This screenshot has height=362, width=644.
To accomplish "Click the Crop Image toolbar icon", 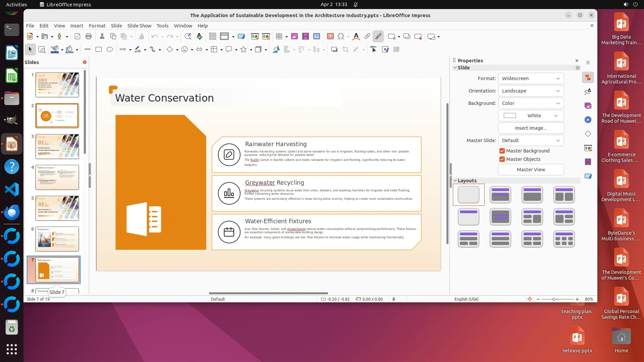I will click(345, 50).
